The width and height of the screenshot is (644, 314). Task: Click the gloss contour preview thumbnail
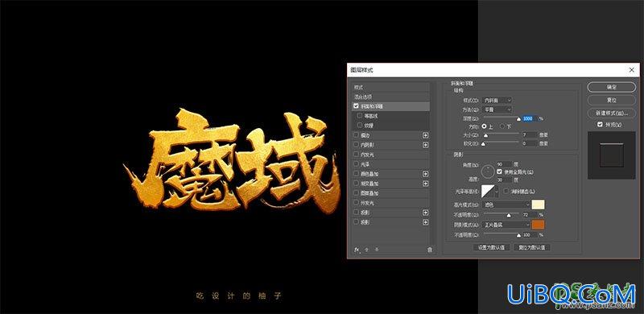click(489, 191)
